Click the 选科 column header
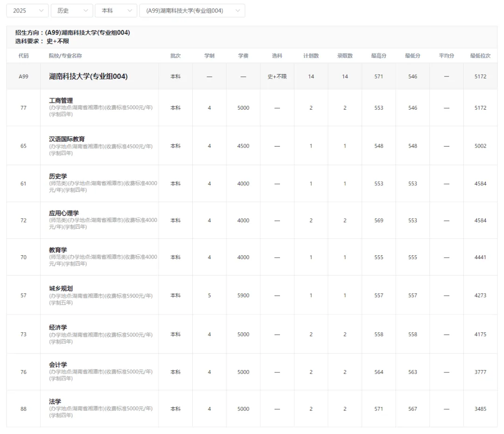Viewport: 504px width, 434px height. click(277, 56)
